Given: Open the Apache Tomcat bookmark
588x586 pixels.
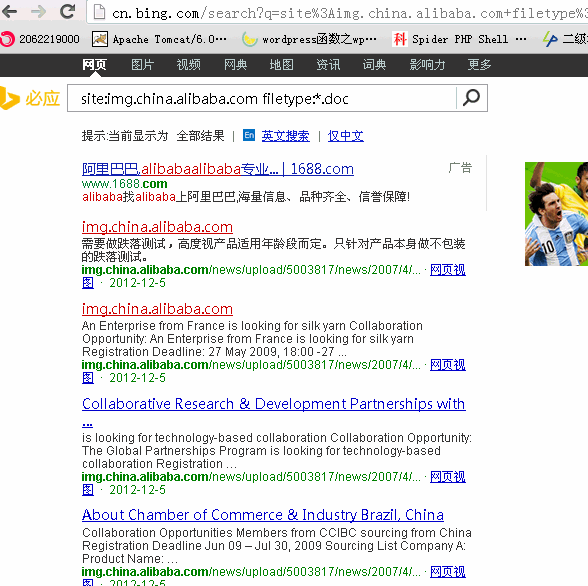Looking at the screenshot, I should pyautogui.click(x=159, y=39).
